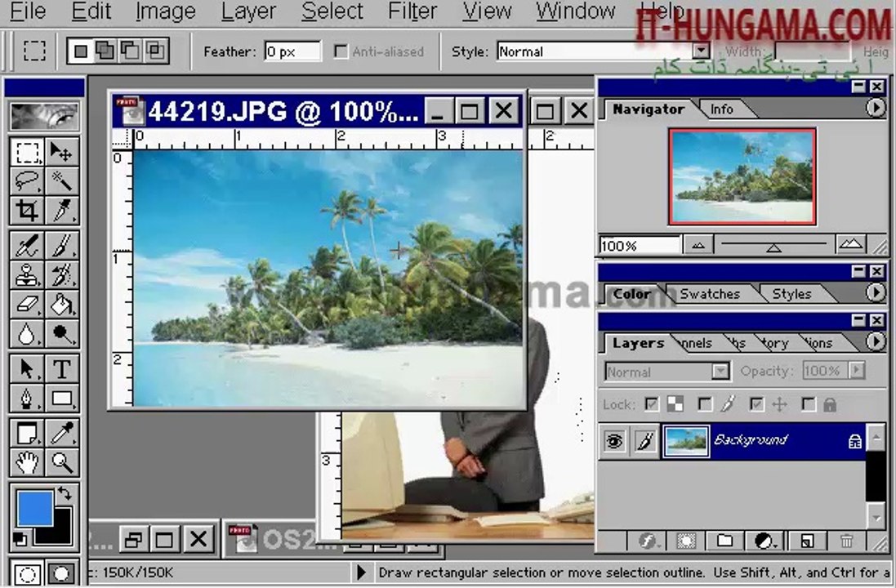
Task: Set the foreground blue color swatch
Action: (35, 509)
